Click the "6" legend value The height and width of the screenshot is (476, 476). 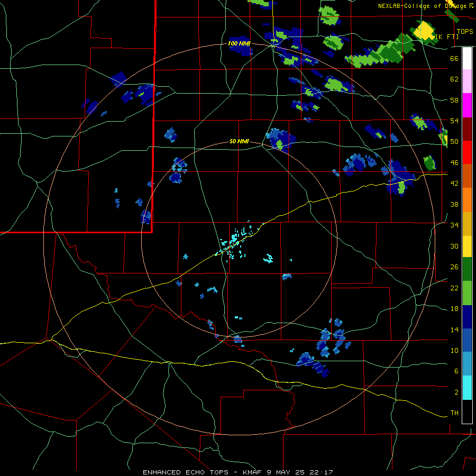pyautogui.click(x=456, y=371)
